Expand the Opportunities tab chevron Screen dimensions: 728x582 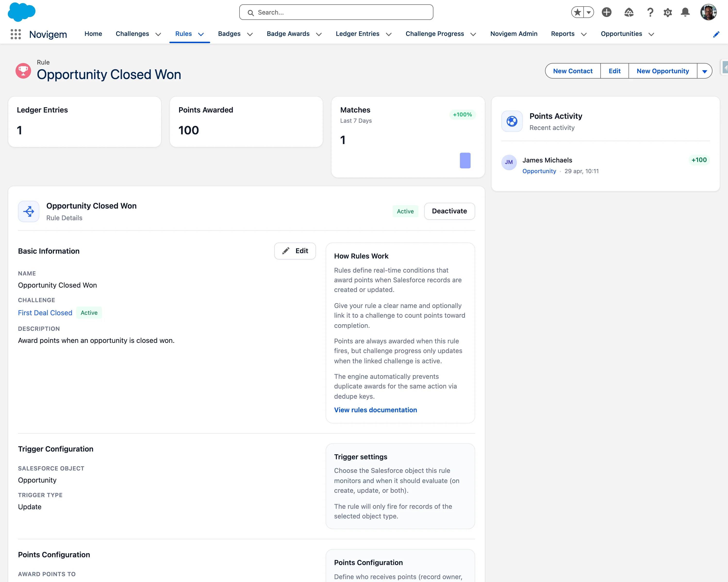651,34
